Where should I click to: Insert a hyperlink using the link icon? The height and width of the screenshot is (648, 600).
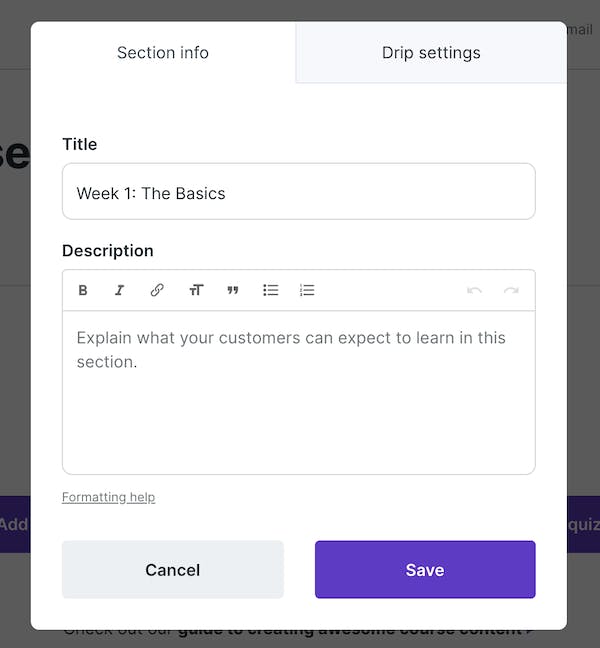157,290
